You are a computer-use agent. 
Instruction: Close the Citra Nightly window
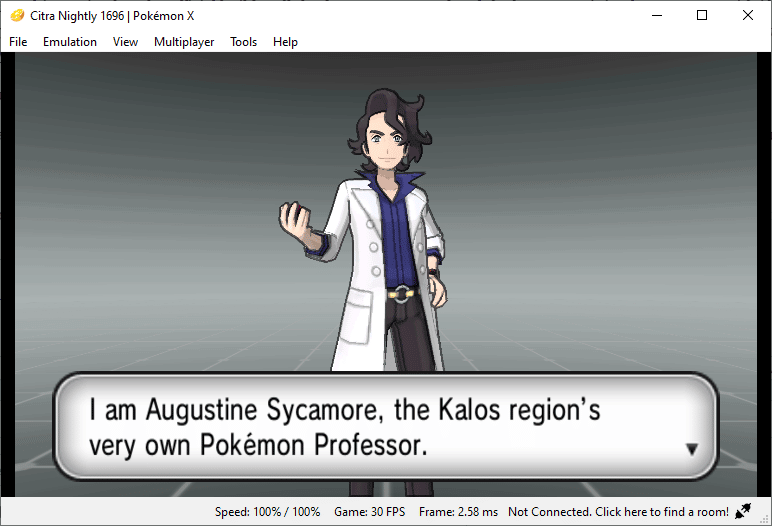pos(747,15)
